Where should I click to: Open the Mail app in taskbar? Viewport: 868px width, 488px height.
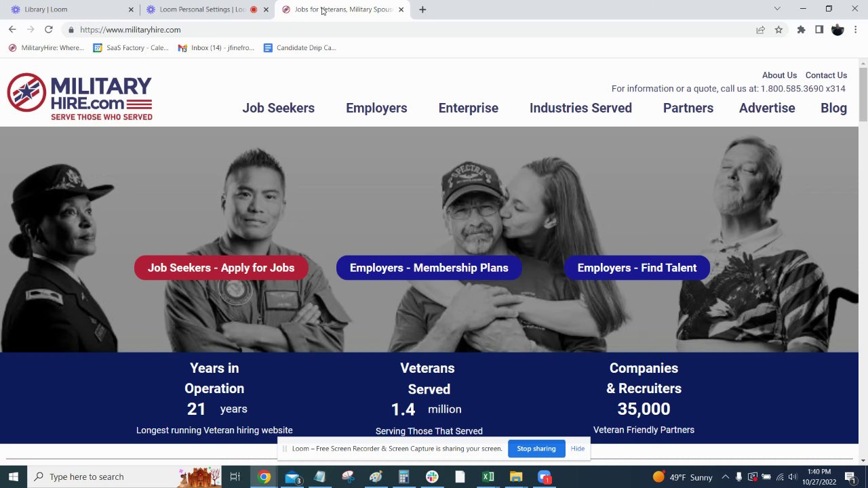point(292,476)
